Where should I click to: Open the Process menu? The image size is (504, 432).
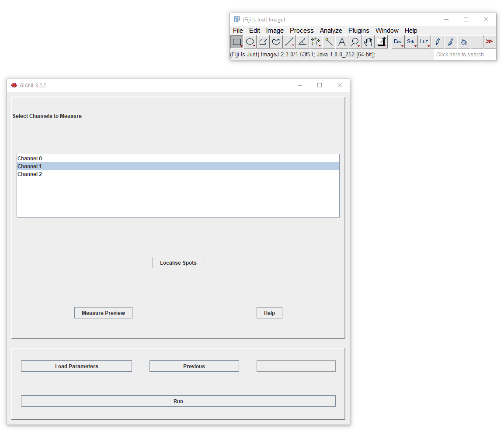pos(302,31)
